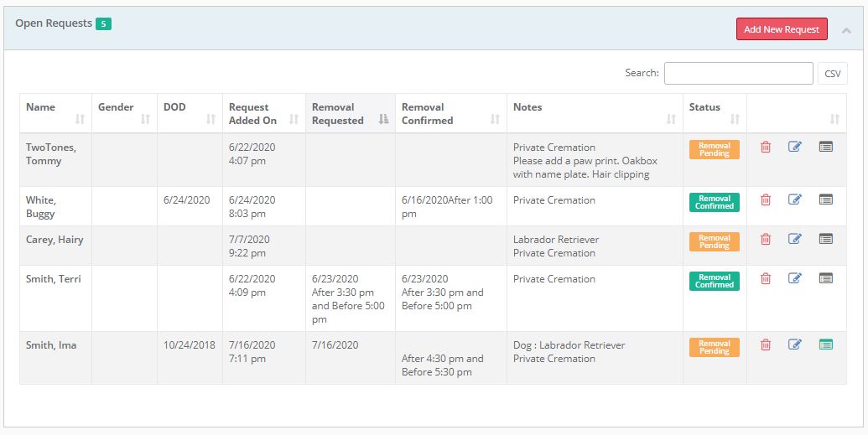Collapse the Open Requests panel

tap(846, 30)
